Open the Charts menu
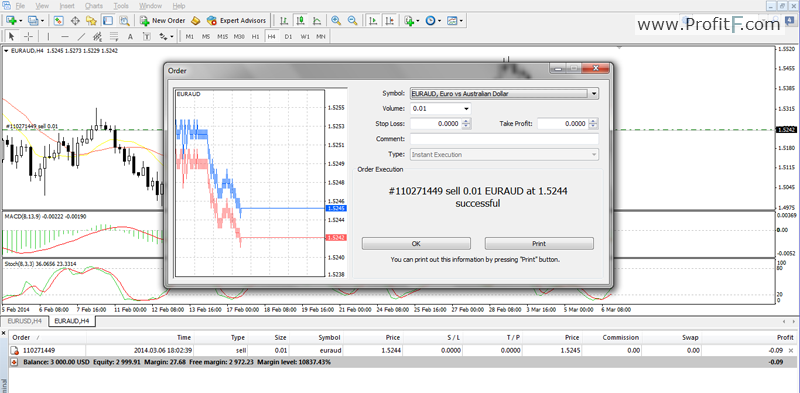Screen dimensions: 800x393 pyautogui.click(x=94, y=6)
